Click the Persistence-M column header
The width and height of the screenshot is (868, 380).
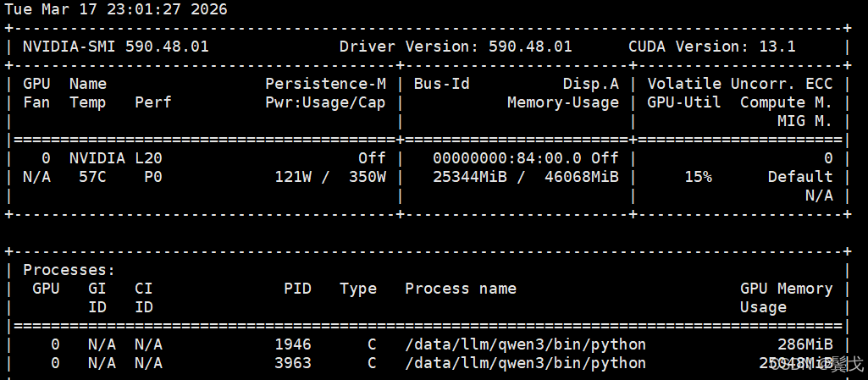tap(325, 84)
